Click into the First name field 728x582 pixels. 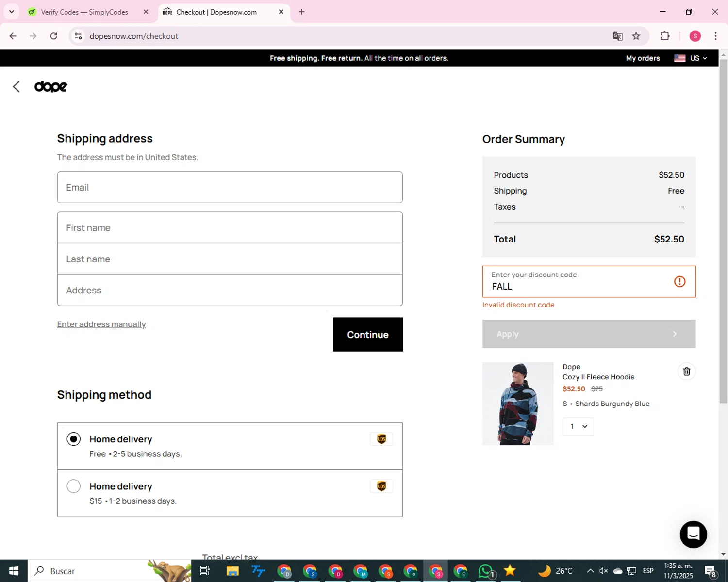[x=230, y=228]
